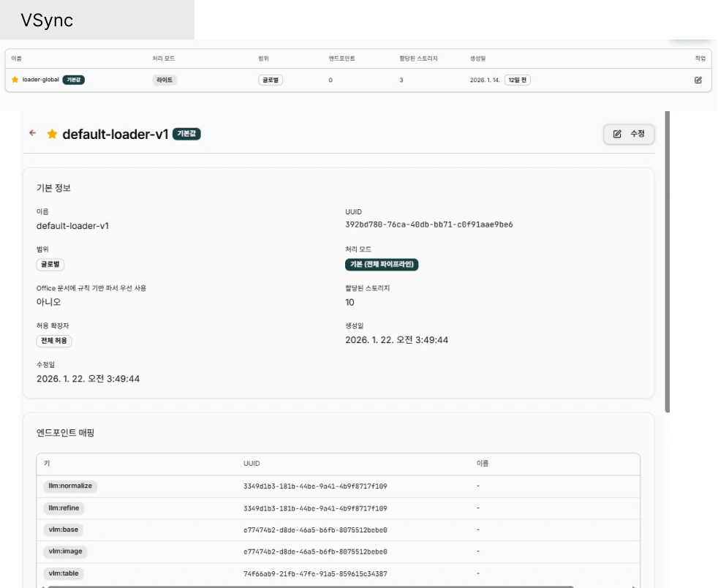Screen dimensions: 718x588
Task: Click the creation date 오전 3:49:44 value
Action: click(396, 340)
